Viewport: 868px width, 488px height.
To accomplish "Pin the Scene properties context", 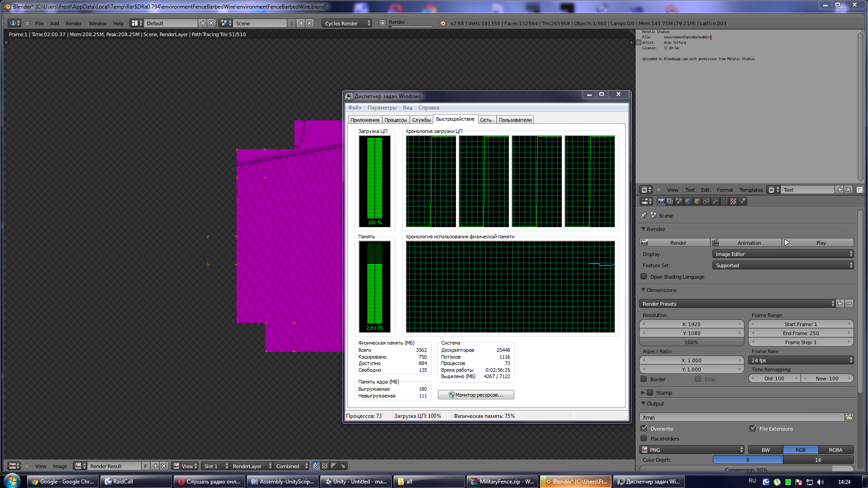I will (x=644, y=216).
